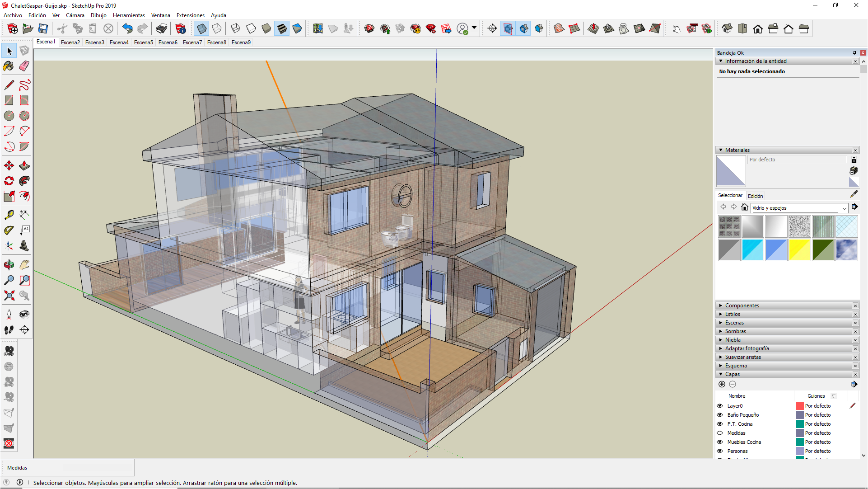The width and height of the screenshot is (868, 489).
Task: Select the Follow Me tool
Action: (x=24, y=181)
